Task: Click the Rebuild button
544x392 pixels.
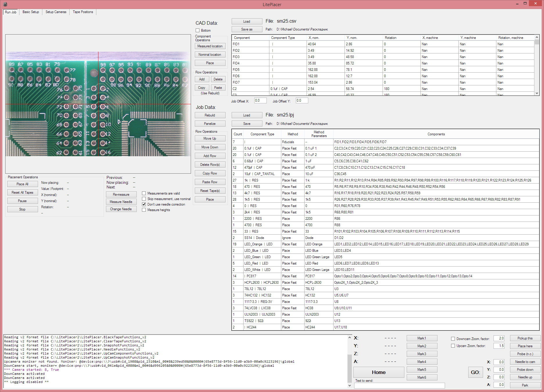Action: pos(210,115)
